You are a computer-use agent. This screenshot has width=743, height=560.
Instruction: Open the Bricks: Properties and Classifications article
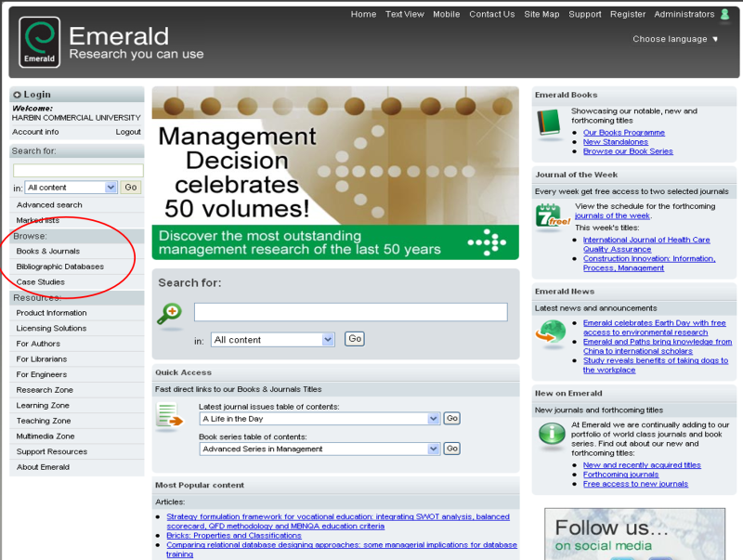pyautogui.click(x=234, y=535)
